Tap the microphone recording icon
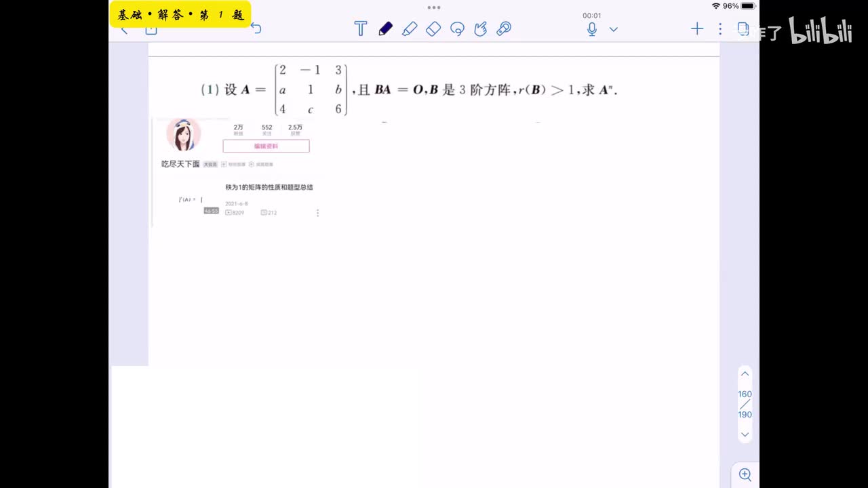The width and height of the screenshot is (868, 488). [x=592, y=29]
